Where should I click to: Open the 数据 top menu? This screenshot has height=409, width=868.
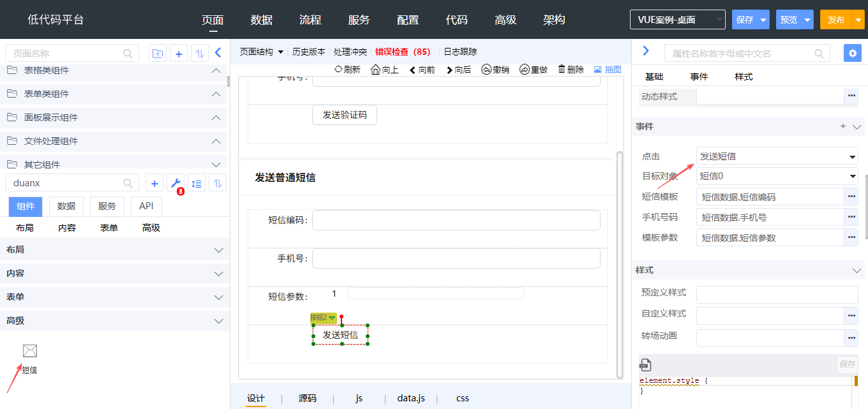click(x=262, y=20)
